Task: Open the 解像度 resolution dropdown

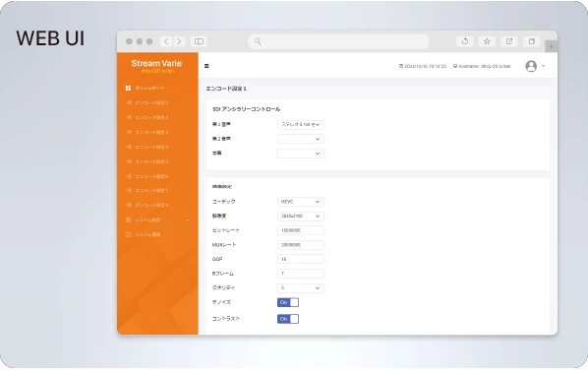Action: tap(300, 217)
